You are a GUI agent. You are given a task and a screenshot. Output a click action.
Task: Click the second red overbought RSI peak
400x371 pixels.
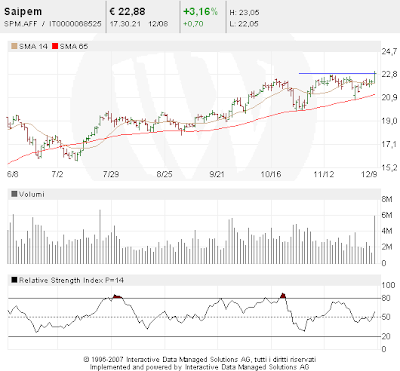click(x=283, y=295)
